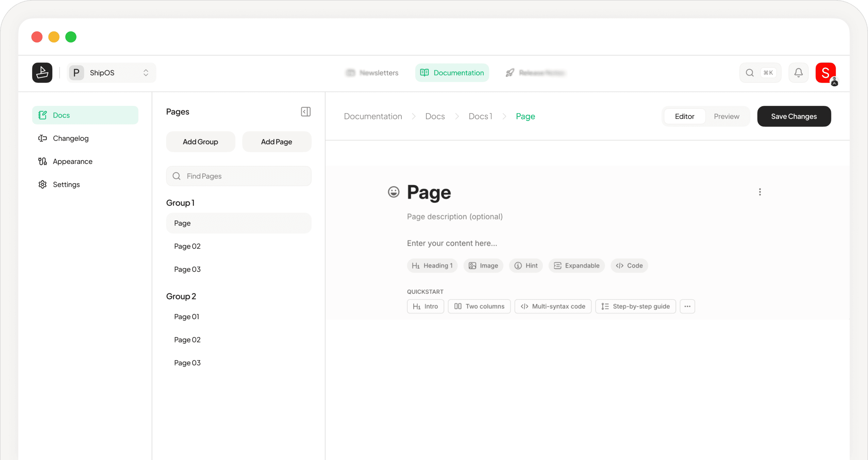Image resolution: width=868 pixels, height=460 pixels.
Task: Click the smiley emoji icon beside Page title
Action: coord(393,191)
